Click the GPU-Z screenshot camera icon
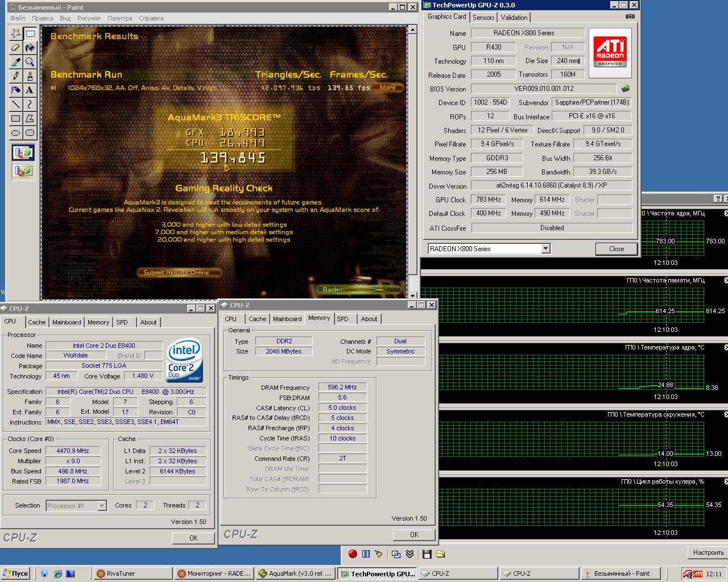This screenshot has height=582, width=728. (630, 16)
